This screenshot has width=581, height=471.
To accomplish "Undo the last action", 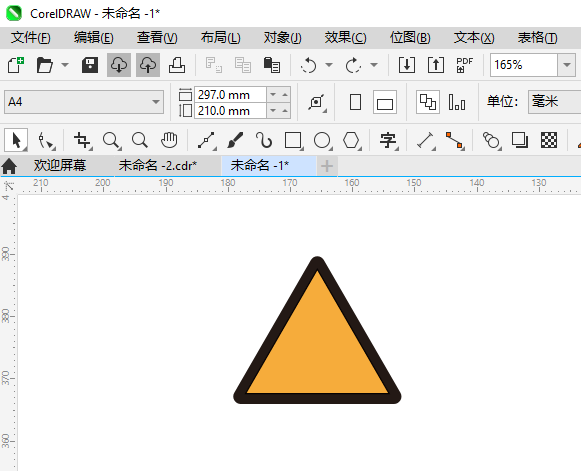I will (x=309, y=66).
